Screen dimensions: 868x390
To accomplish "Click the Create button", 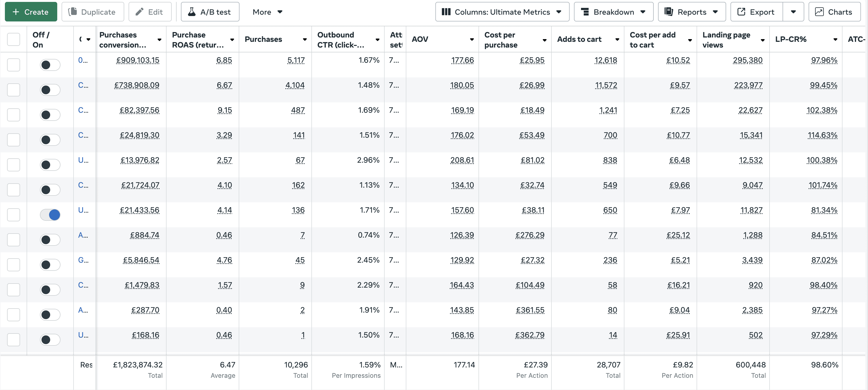I will [x=31, y=12].
